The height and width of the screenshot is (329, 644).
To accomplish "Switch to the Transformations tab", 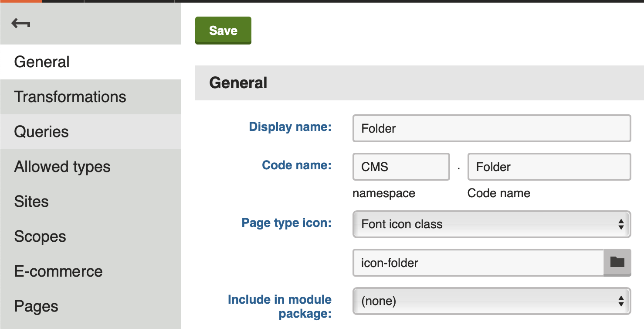I will pyautogui.click(x=91, y=97).
